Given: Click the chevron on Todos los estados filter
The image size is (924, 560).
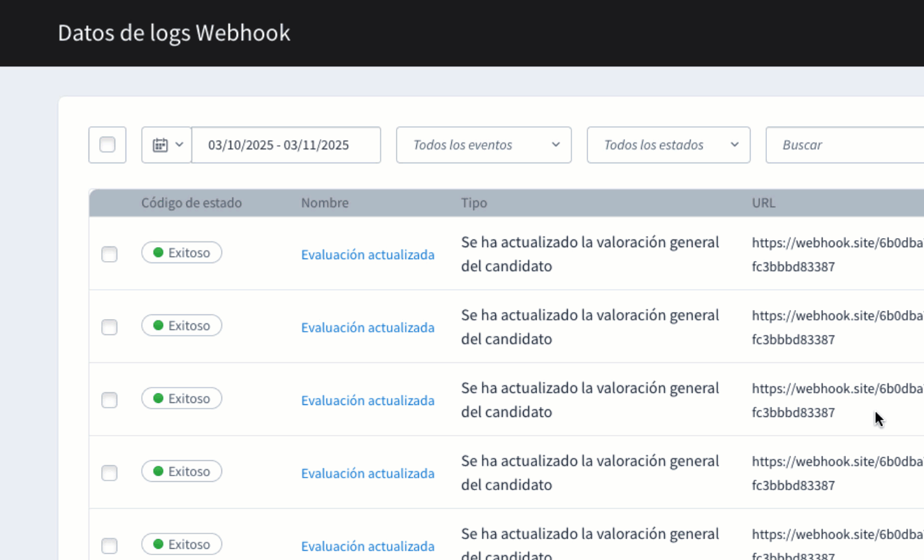Looking at the screenshot, I should pos(734,145).
